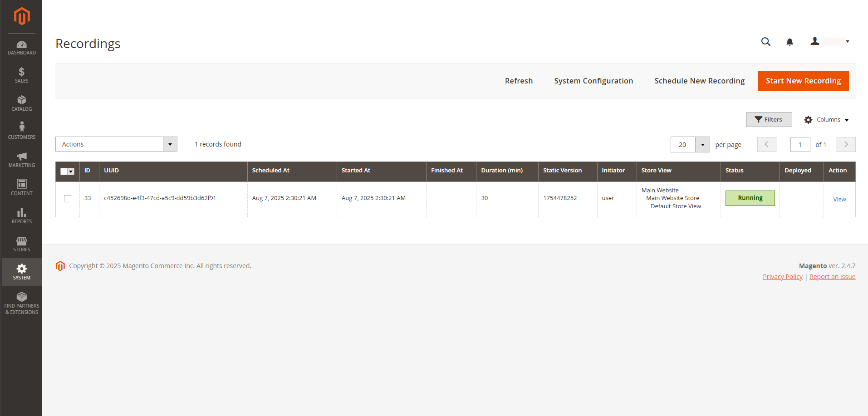Sort by Started At column header
This screenshot has height=416, width=868.
pos(382,171)
